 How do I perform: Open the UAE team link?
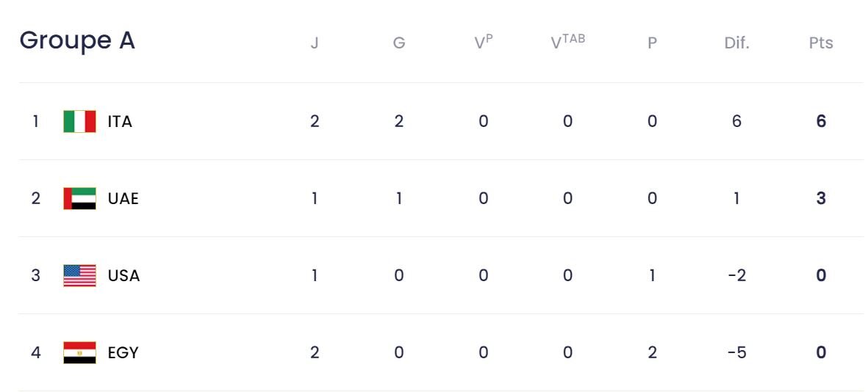point(123,198)
